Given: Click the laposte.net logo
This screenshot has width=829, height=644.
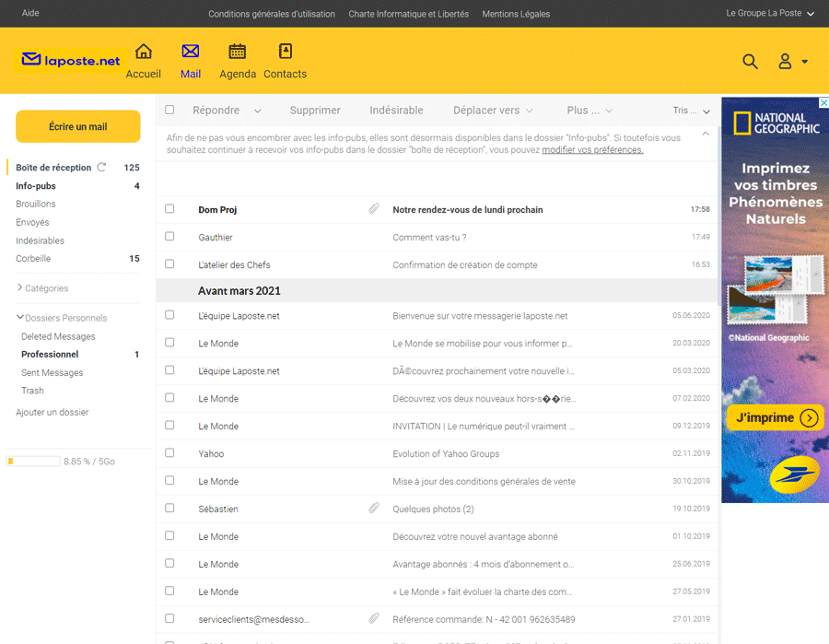Looking at the screenshot, I should (71, 61).
